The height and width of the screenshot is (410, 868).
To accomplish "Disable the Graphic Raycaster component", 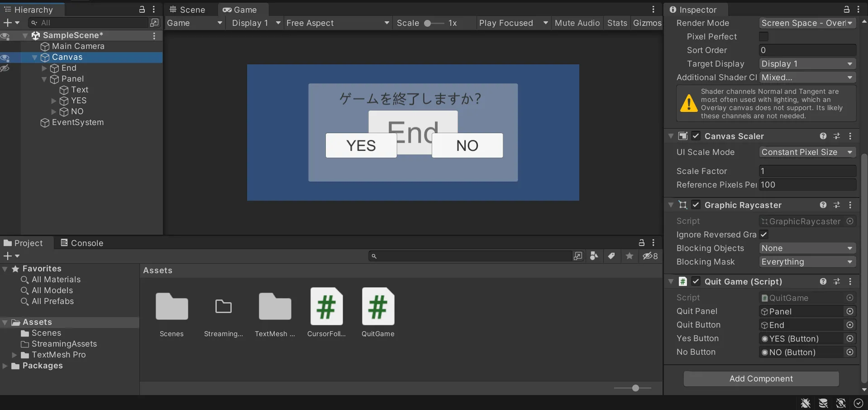I will pyautogui.click(x=696, y=205).
